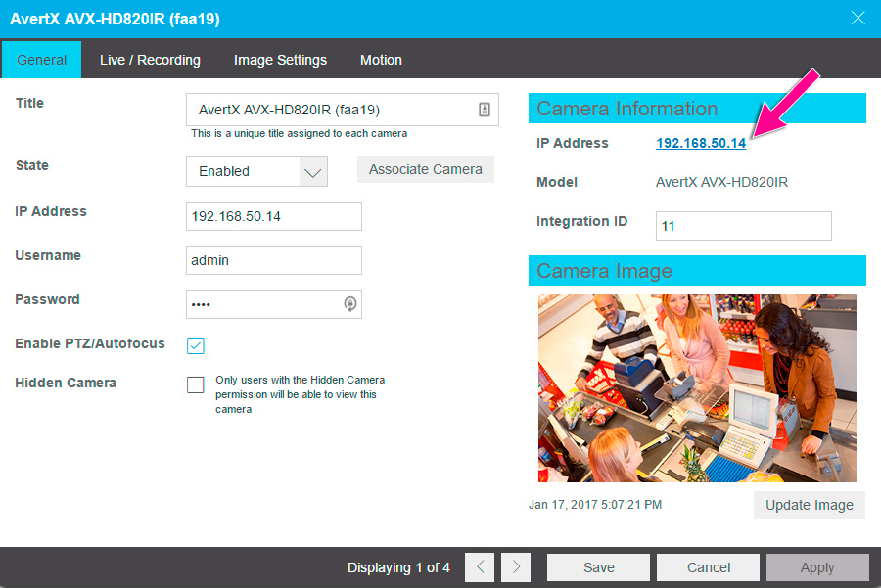Open the Live / Recording tab

tap(150, 60)
